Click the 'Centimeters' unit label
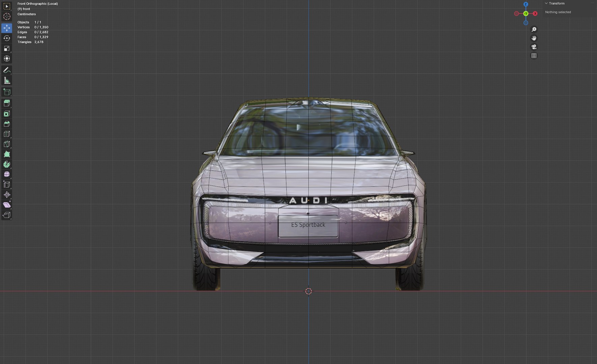Screen dimensions: 597x364 click(x=27, y=14)
